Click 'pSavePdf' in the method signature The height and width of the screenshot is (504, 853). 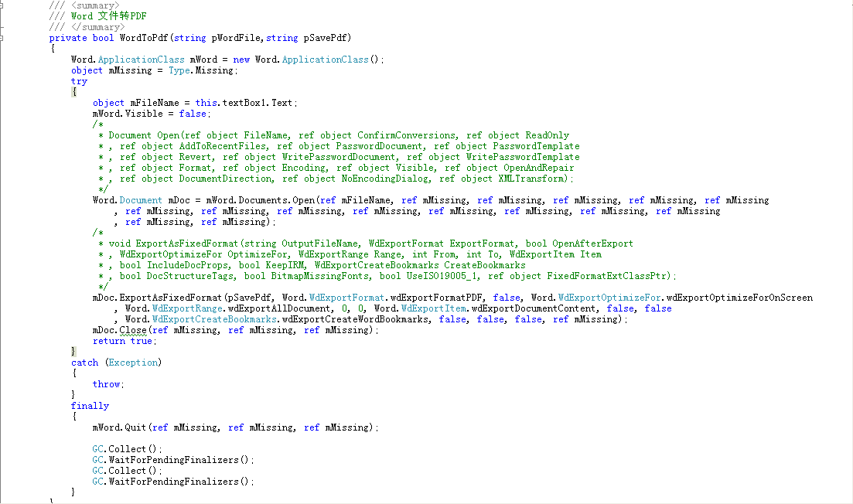pos(326,38)
